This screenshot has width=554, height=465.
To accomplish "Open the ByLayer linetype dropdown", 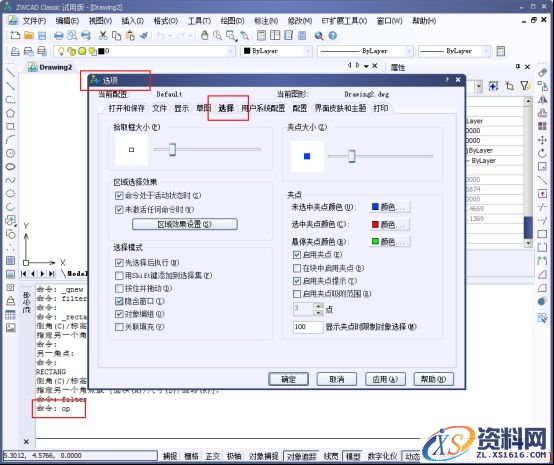I will point(409,51).
